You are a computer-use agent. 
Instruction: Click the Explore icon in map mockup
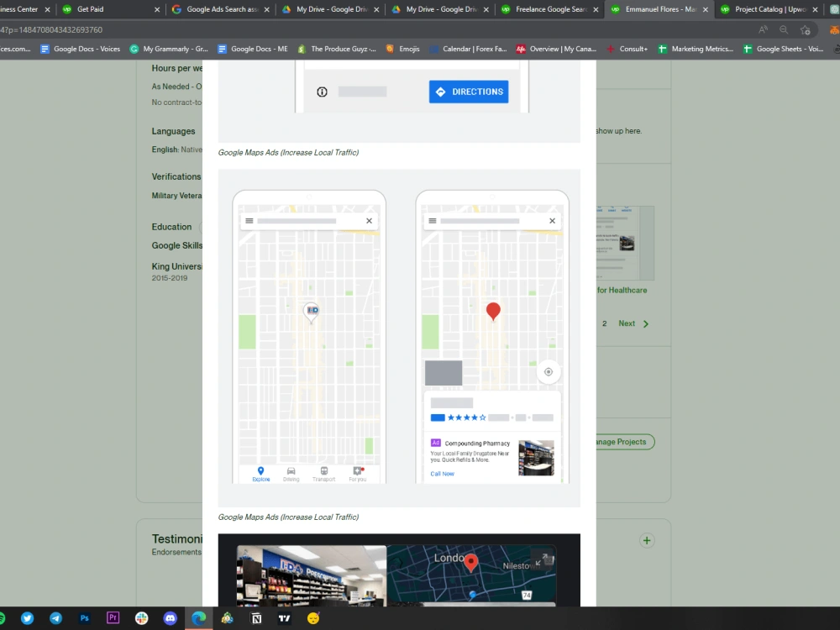tap(261, 474)
